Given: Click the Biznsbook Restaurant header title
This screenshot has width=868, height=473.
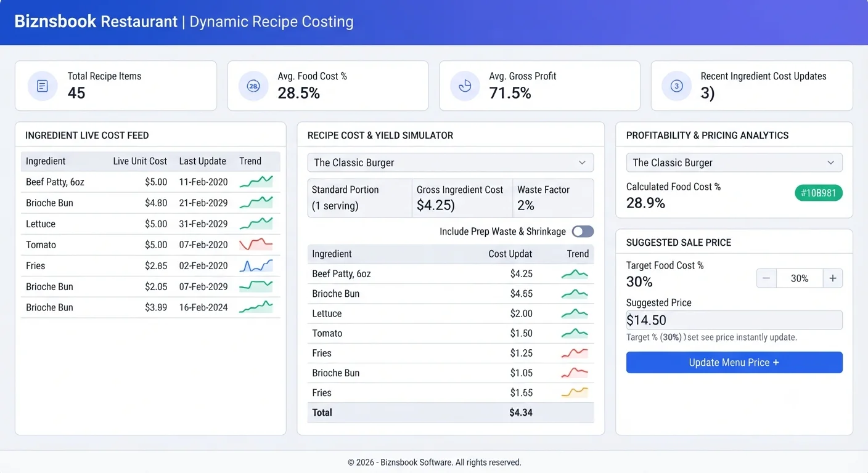Looking at the screenshot, I should pos(96,22).
